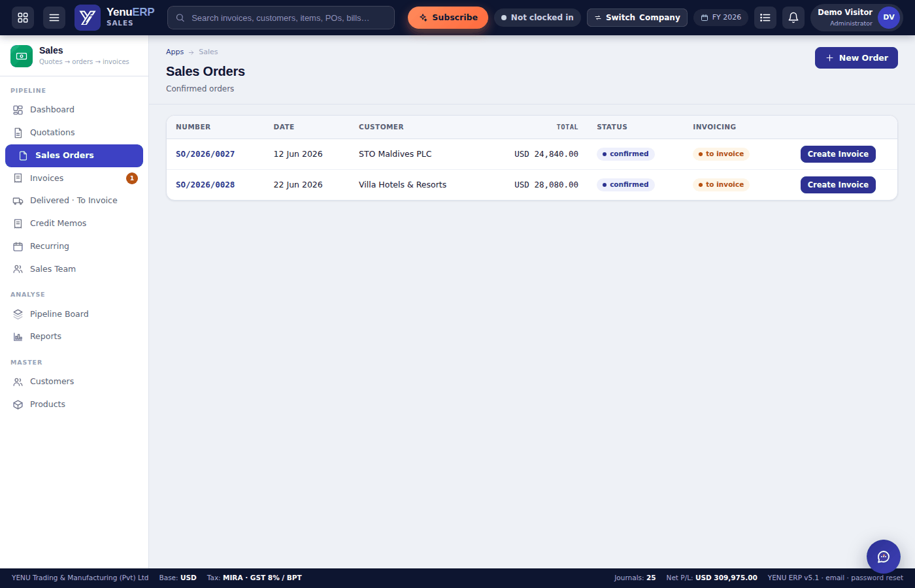The width and height of the screenshot is (915, 588).
Task: Click the Sales breadcrumb item
Action: click(x=208, y=52)
